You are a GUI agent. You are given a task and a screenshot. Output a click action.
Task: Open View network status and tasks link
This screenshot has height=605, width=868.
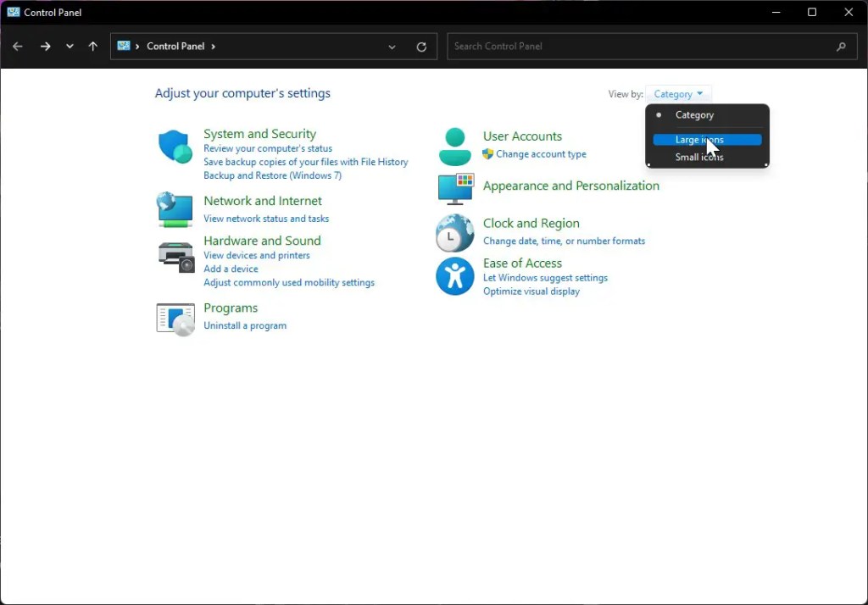[266, 219]
